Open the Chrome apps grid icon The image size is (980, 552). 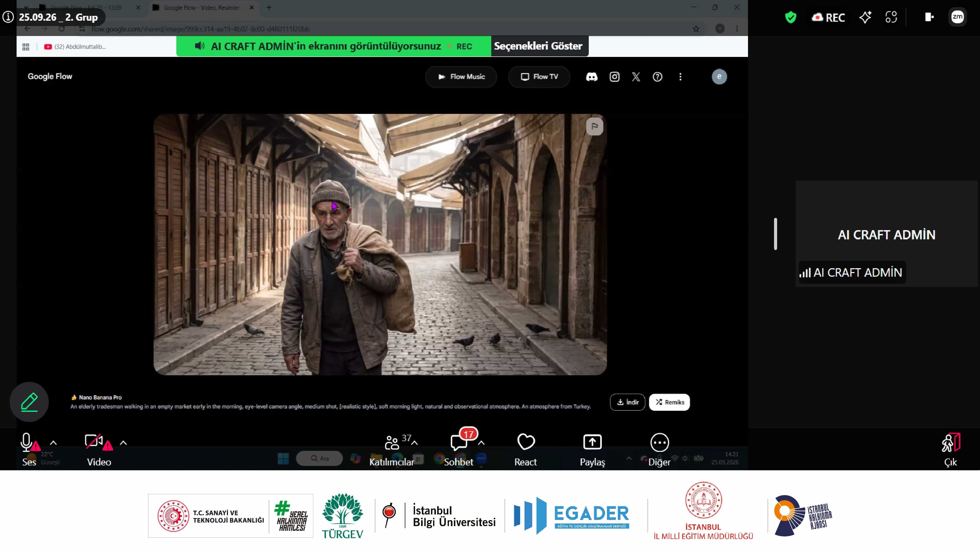click(x=26, y=47)
